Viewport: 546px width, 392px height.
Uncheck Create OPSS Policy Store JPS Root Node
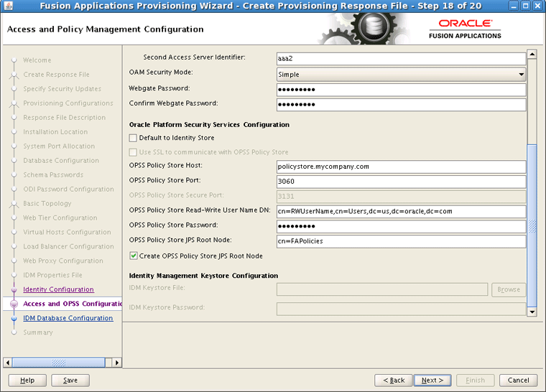pyautogui.click(x=133, y=256)
